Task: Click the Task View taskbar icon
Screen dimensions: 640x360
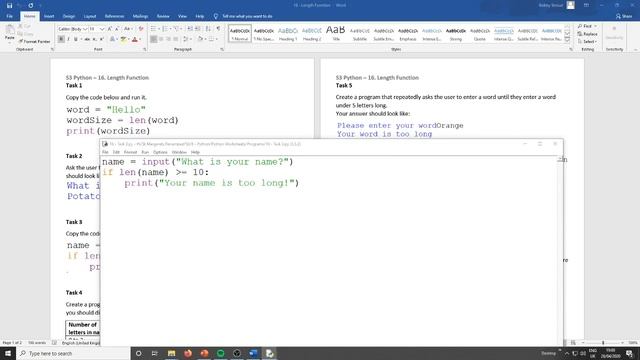Action: coord(155,353)
